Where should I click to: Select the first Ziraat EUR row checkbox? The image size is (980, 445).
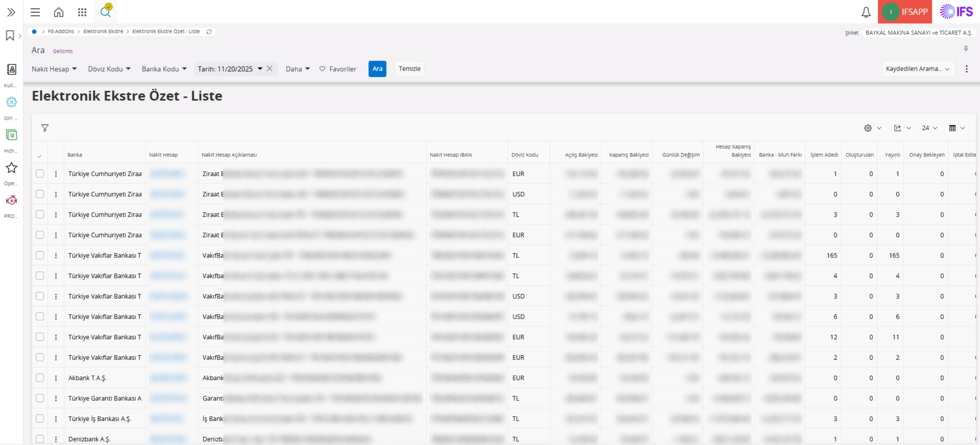40,174
